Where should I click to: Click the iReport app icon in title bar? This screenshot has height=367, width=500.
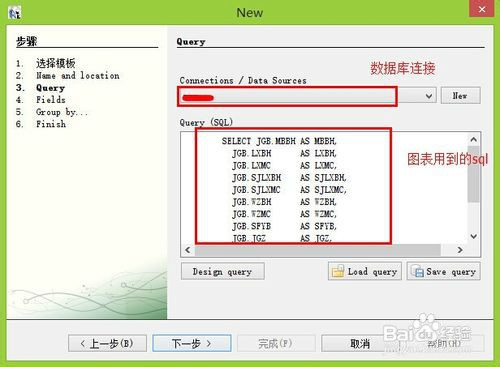tap(15, 13)
